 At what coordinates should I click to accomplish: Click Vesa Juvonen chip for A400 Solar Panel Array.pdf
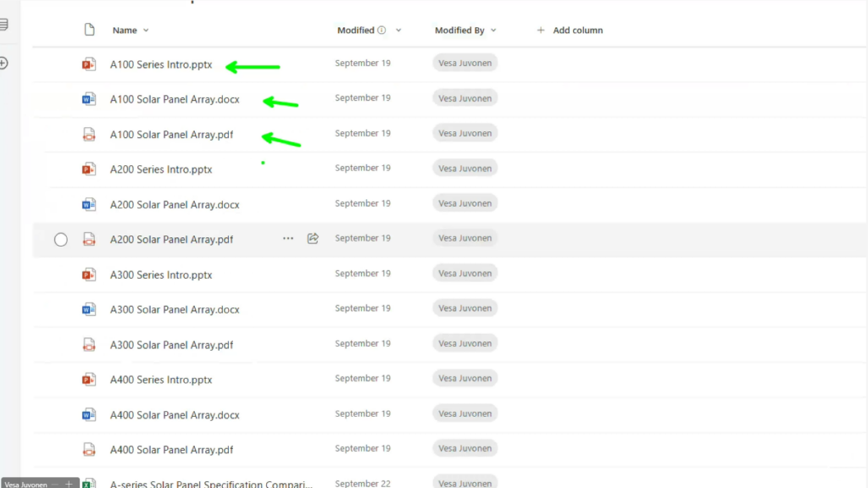click(x=465, y=448)
